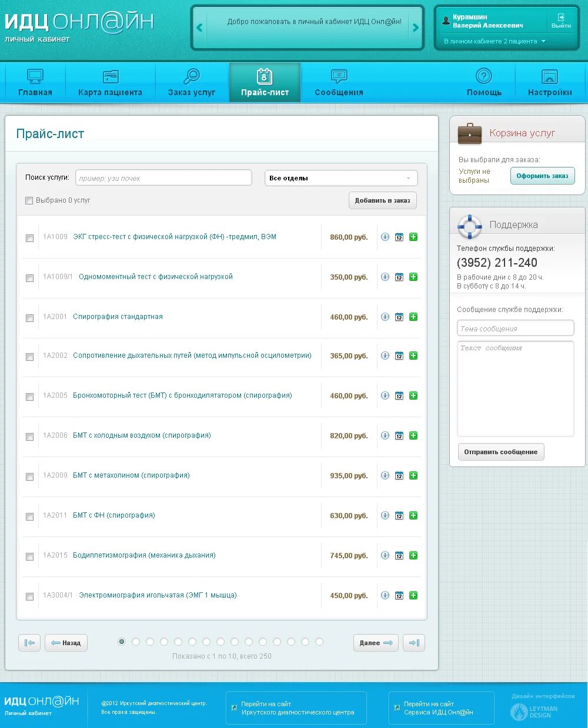Image resolution: width=588 pixels, height=728 pixels.
Task: Show info for Электромиография игольчатая
Action: [385, 595]
